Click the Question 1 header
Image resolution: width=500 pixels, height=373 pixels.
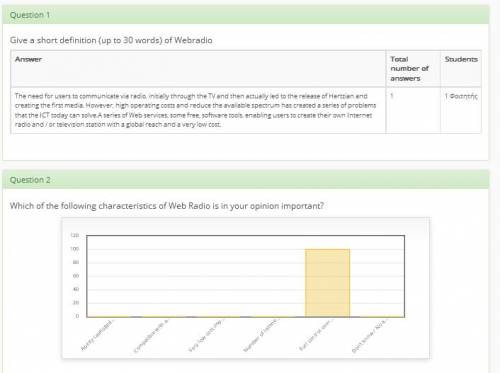coord(246,15)
